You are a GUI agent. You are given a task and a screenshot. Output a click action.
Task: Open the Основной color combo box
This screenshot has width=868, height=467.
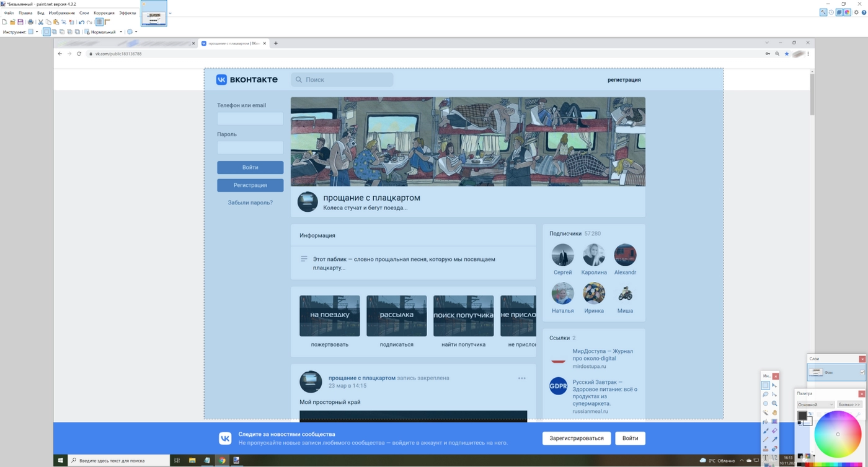[816, 404]
